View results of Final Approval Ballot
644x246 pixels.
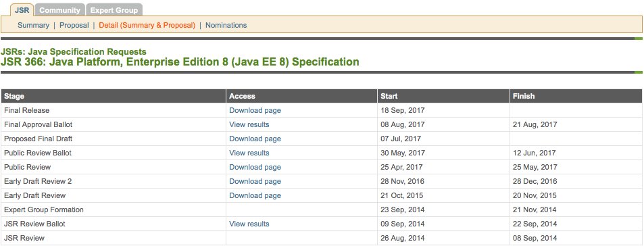(x=249, y=124)
